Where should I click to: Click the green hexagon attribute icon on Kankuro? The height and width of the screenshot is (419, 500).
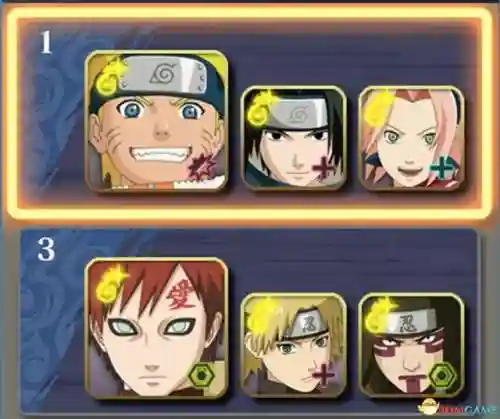tap(443, 375)
